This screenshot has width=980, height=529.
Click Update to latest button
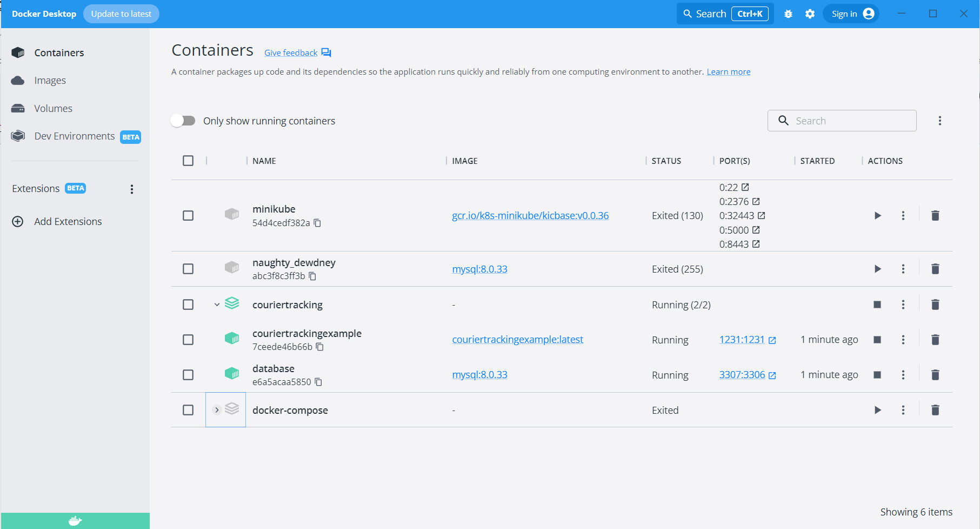[121, 14]
